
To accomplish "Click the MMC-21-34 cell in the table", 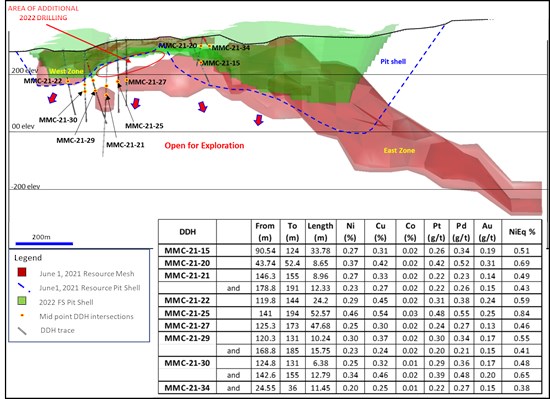I will click(188, 388).
